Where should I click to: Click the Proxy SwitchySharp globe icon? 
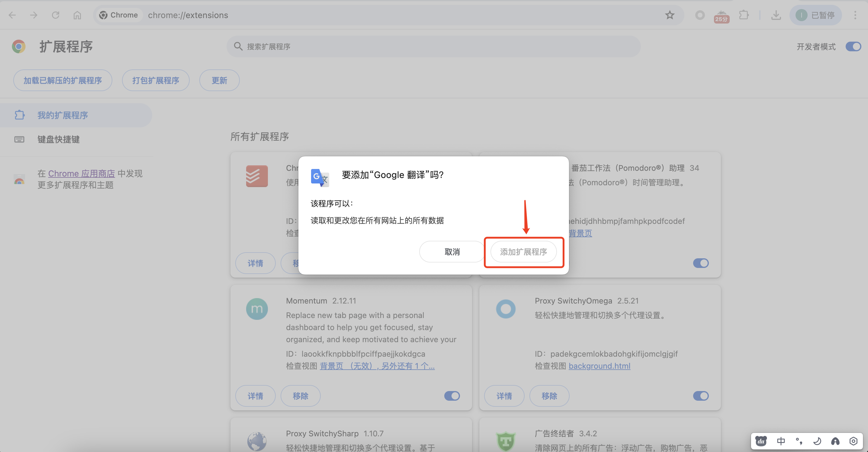pyautogui.click(x=257, y=441)
